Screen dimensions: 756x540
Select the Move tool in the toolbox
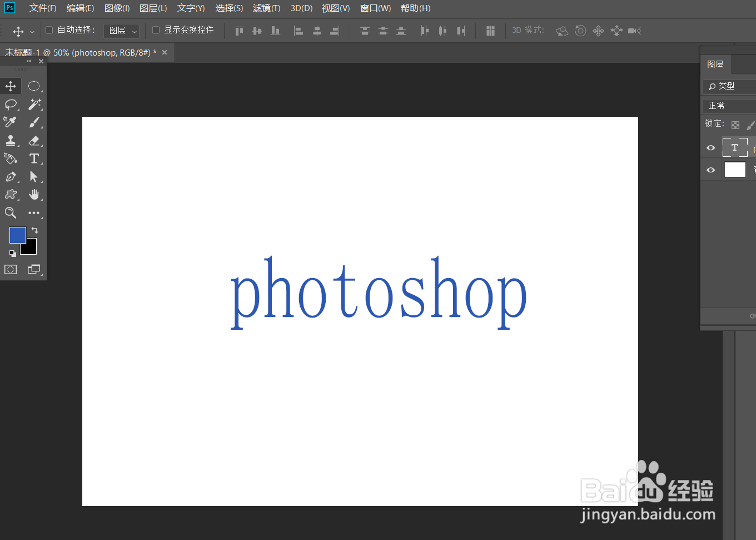coord(11,86)
